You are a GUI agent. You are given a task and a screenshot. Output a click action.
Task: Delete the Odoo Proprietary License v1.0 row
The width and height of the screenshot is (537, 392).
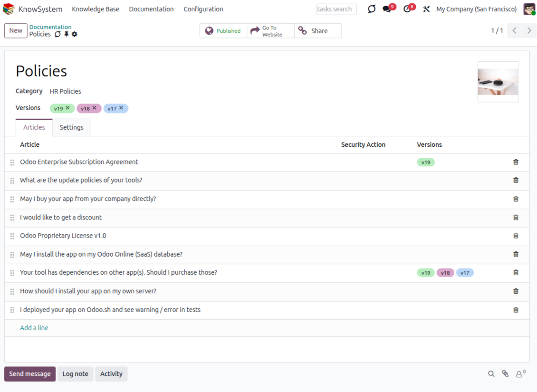[x=516, y=236]
